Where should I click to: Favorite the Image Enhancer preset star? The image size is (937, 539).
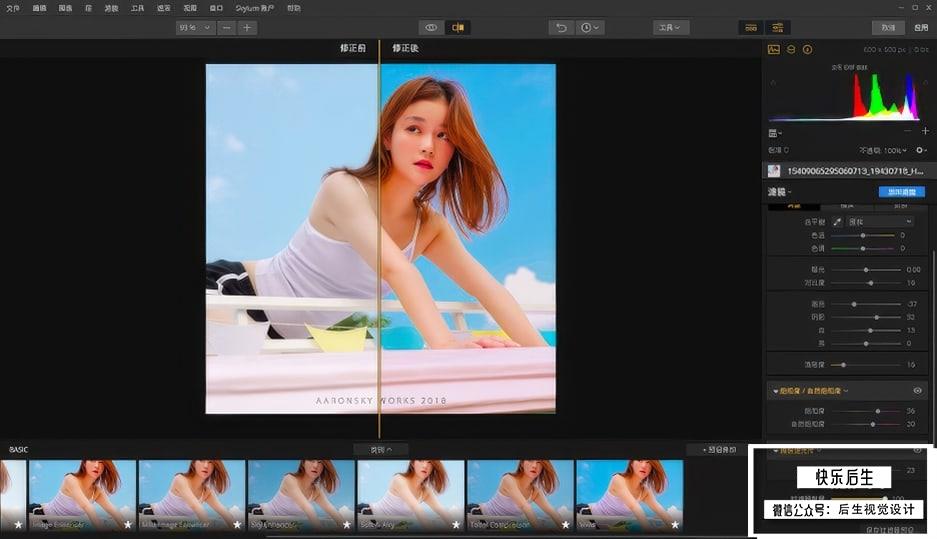[128, 525]
